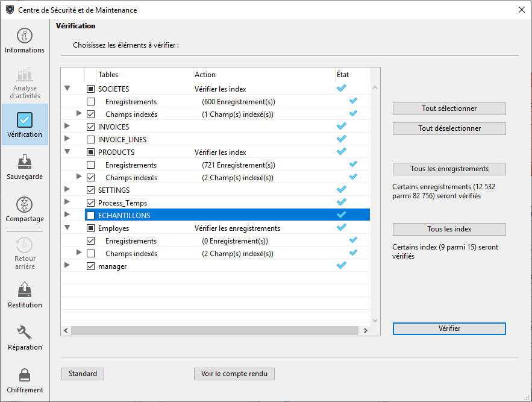Image resolution: width=532 pixels, height=402 pixels.
Task: Click the horizontal scrollbar of the table list
Action: coord(217,331)
